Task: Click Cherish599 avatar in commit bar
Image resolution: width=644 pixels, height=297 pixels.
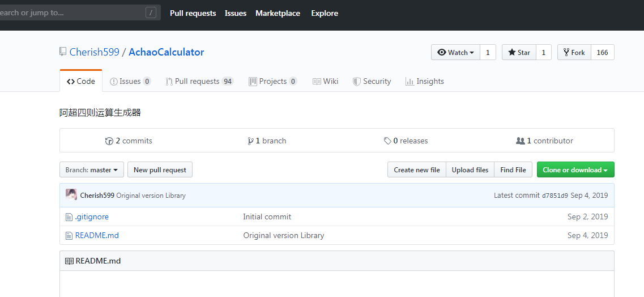Action: (71, 195)
